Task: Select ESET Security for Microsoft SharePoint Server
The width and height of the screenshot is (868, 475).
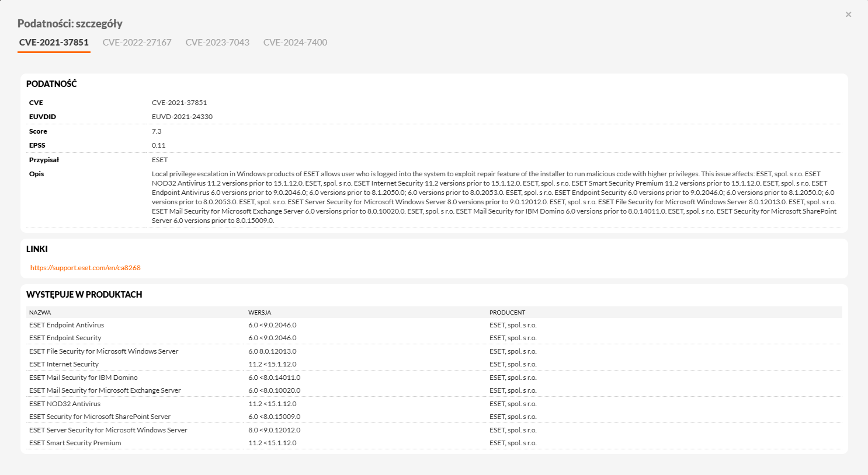Action: click(x=100, y=417)
